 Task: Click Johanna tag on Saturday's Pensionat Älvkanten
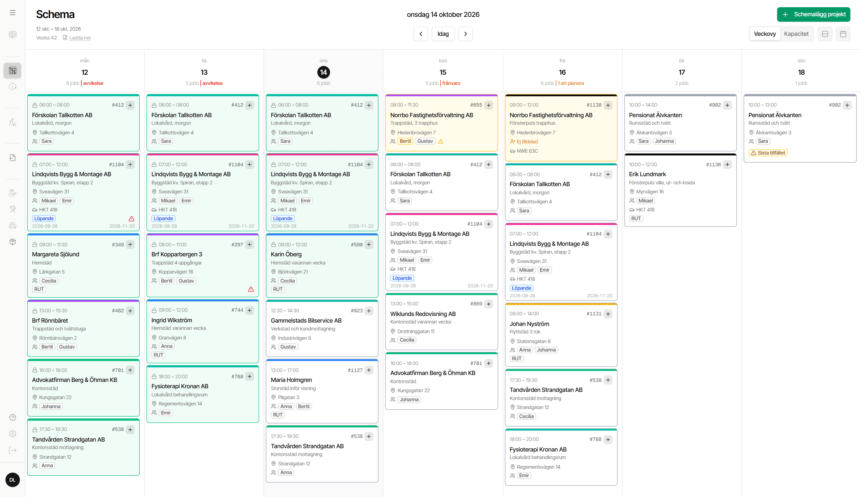[x=665, y=141]
